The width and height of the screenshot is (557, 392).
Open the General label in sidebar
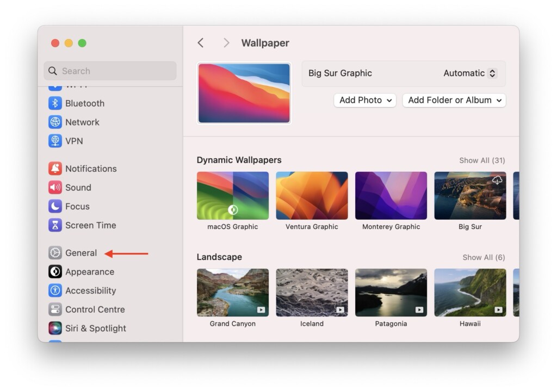coord(81,253)
